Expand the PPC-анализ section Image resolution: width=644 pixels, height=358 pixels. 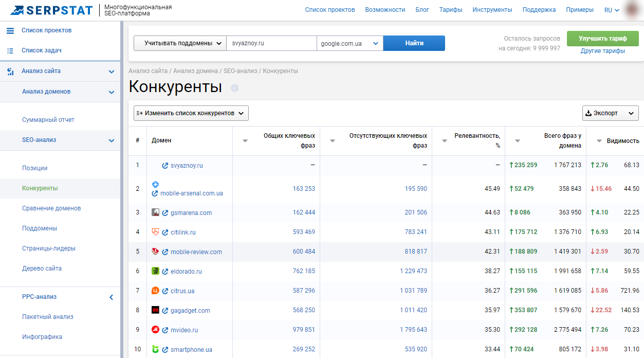(112, 297)
